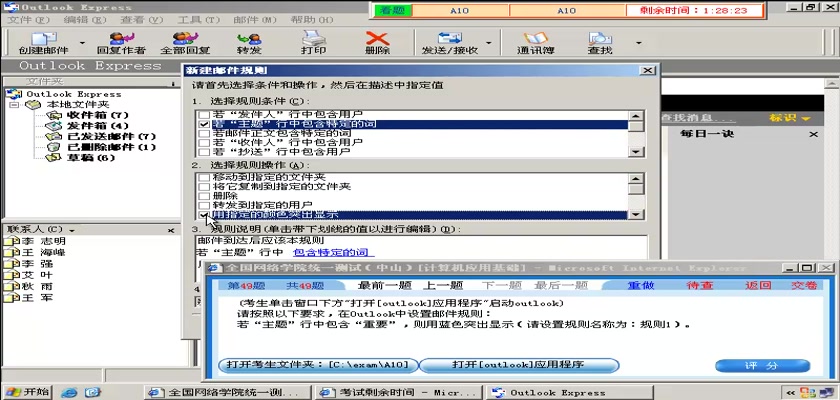Click 最前一题 navigation link
Screen dimensions: 840x400
tap(384, 285)
